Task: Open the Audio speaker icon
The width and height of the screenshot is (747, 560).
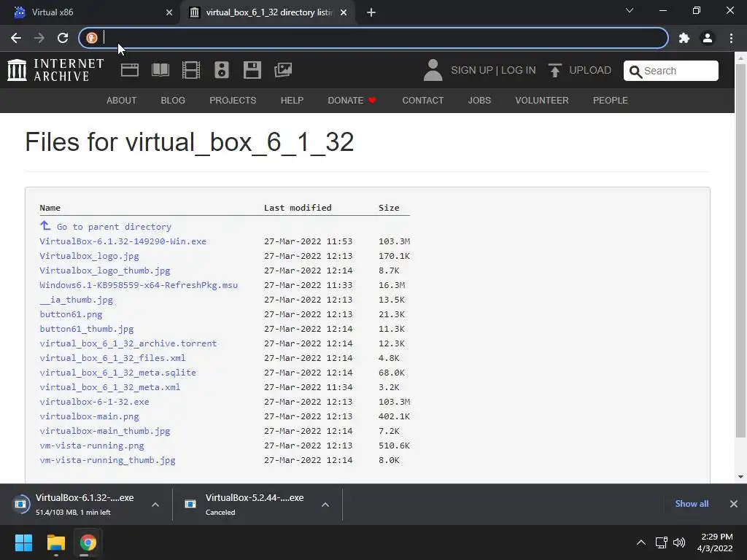Action: pos(222,70)
